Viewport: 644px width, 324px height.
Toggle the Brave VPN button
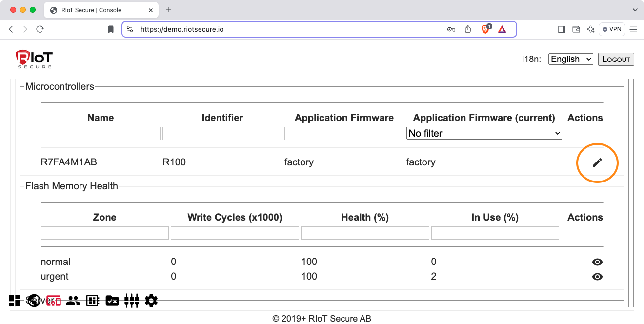pos(612,29)
